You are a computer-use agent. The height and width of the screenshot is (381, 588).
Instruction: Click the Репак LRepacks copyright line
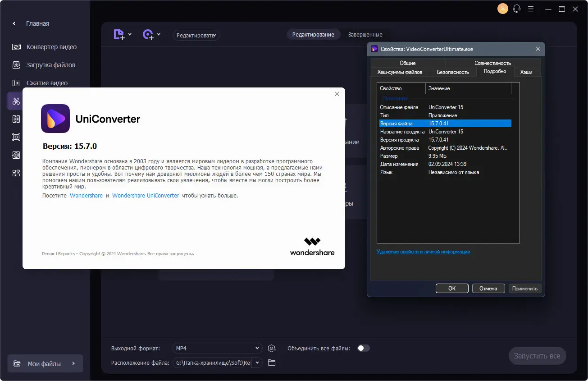click(x=118, y=254)
